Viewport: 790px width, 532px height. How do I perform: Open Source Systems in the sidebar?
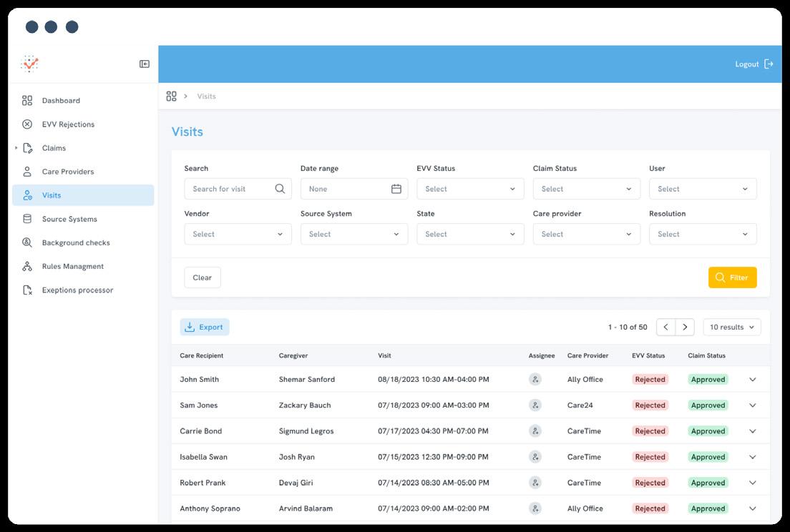pyautogui.click(x=83, y=219)
